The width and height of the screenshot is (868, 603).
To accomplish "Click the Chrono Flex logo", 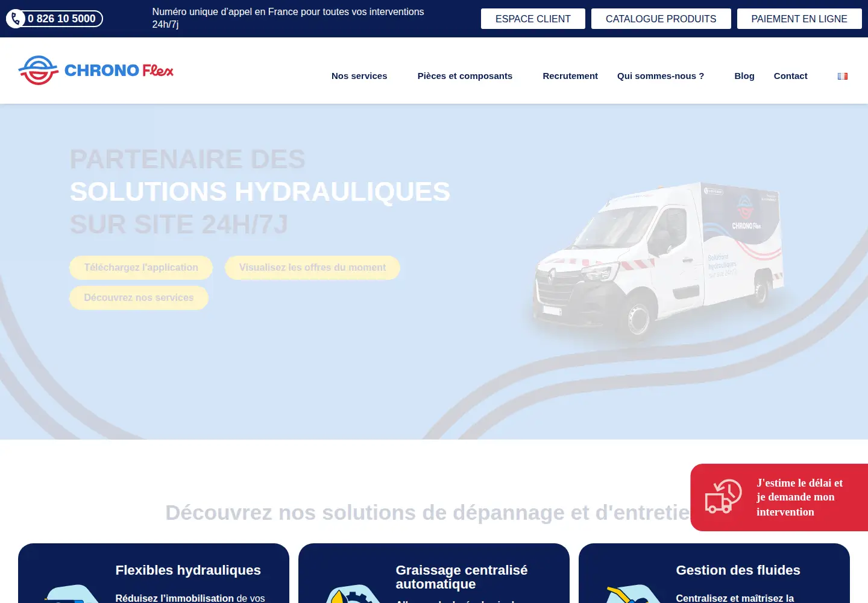I will (x=96, y=71).
